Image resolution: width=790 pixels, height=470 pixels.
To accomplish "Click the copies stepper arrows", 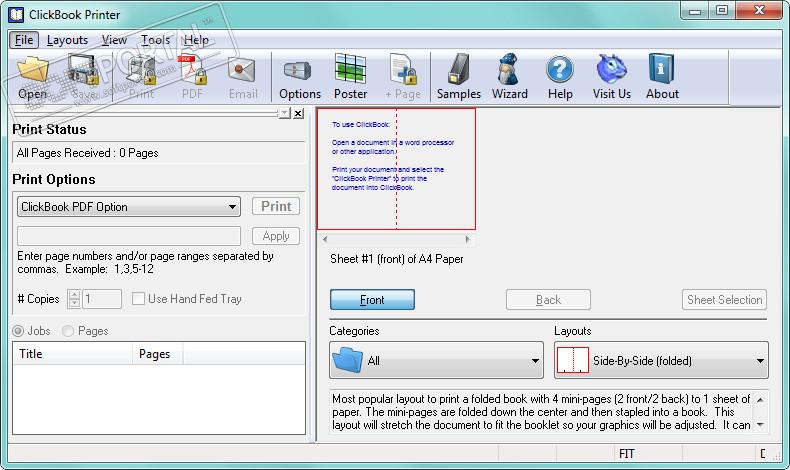I will coord(74,299).
